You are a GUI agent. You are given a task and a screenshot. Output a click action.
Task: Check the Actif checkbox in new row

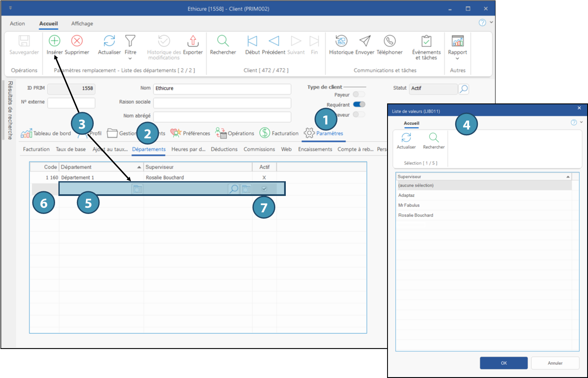(264, 189)
